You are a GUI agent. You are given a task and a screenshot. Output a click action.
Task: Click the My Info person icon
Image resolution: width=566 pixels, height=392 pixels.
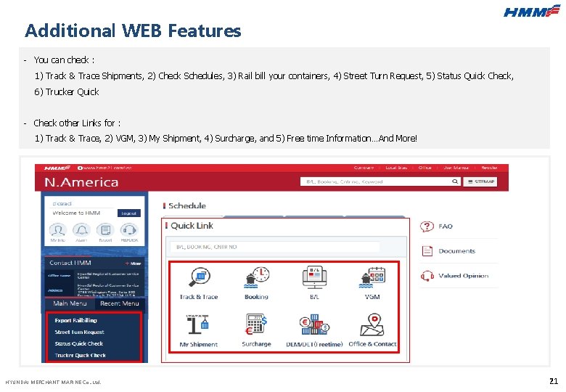[x=58, y=229]
